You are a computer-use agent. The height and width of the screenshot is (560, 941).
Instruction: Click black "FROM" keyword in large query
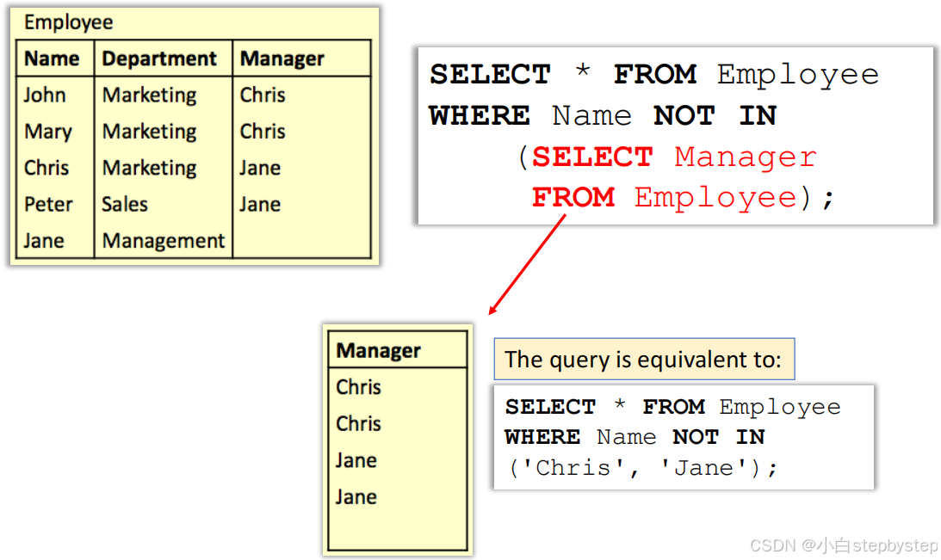(x=654, y=75)
